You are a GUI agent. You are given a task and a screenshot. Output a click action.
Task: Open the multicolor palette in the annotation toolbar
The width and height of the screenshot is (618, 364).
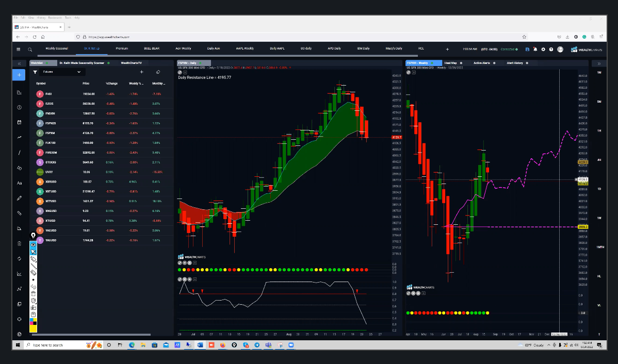34,321
